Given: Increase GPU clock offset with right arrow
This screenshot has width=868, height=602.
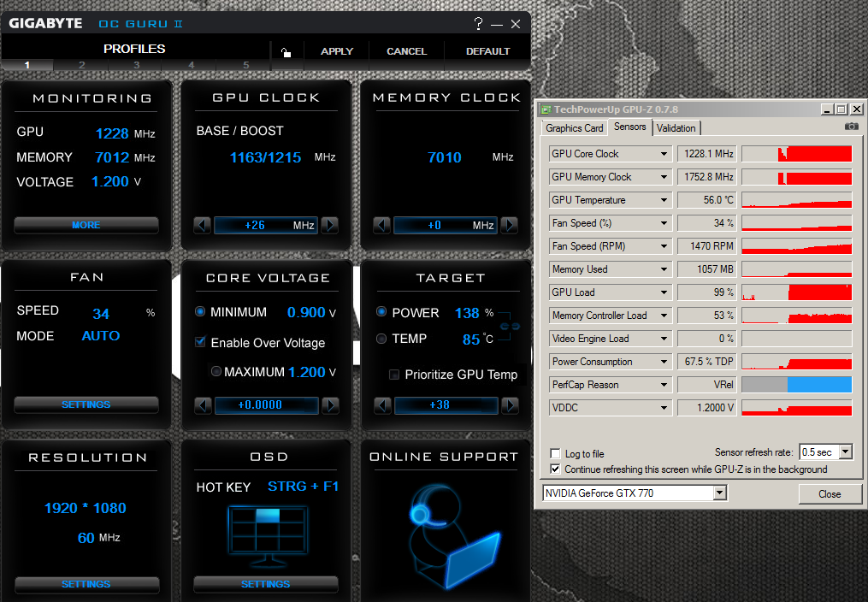Looking at the screenshot, I should [329, 225].
